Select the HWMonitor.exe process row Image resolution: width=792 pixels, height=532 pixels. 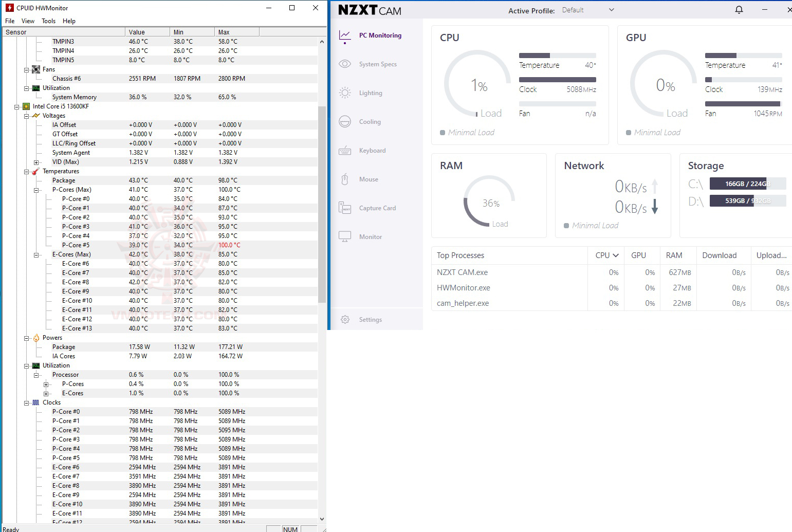point(612,288)
